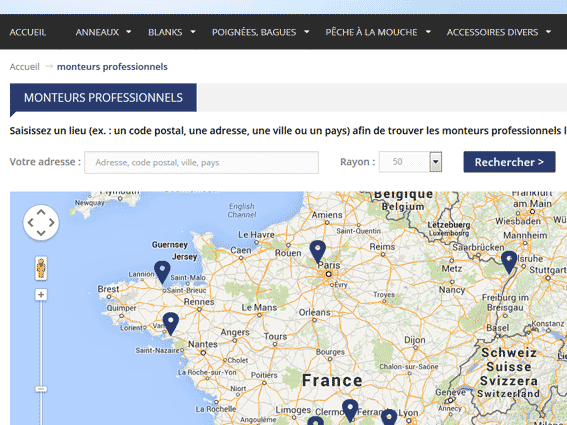Open the ACCESSOIRES DIVERS menu
567x425 pixels.
point(492,32)
